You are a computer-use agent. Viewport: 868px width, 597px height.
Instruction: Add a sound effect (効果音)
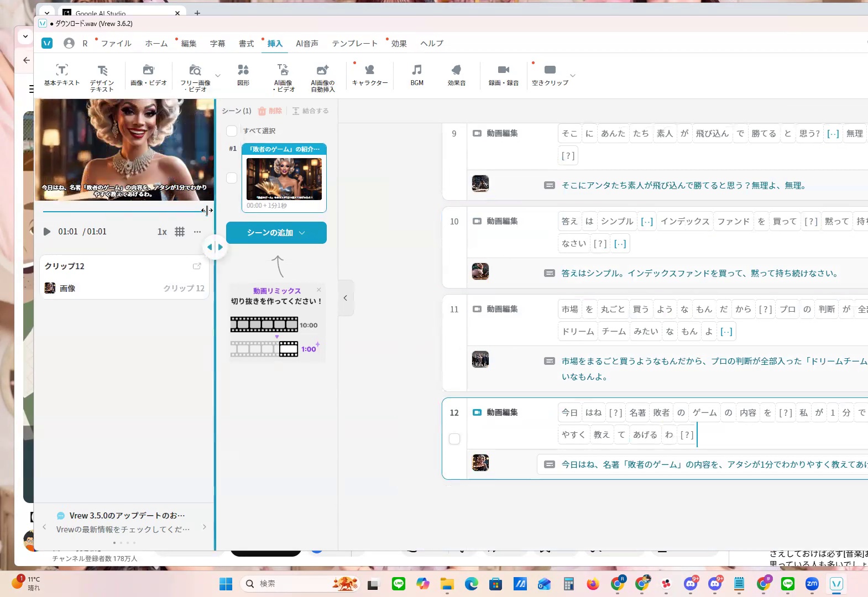click(x=457, y=75)
